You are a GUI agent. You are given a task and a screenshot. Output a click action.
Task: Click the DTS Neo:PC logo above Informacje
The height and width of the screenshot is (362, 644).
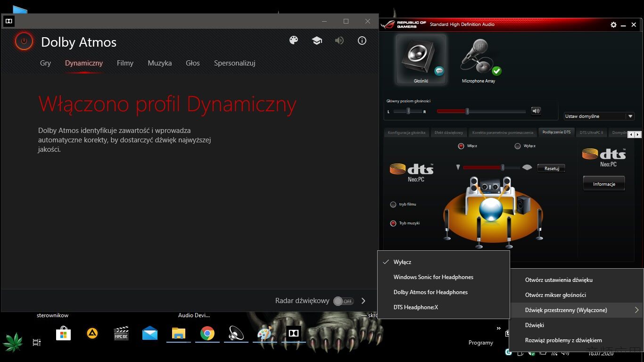pos(604,157)
